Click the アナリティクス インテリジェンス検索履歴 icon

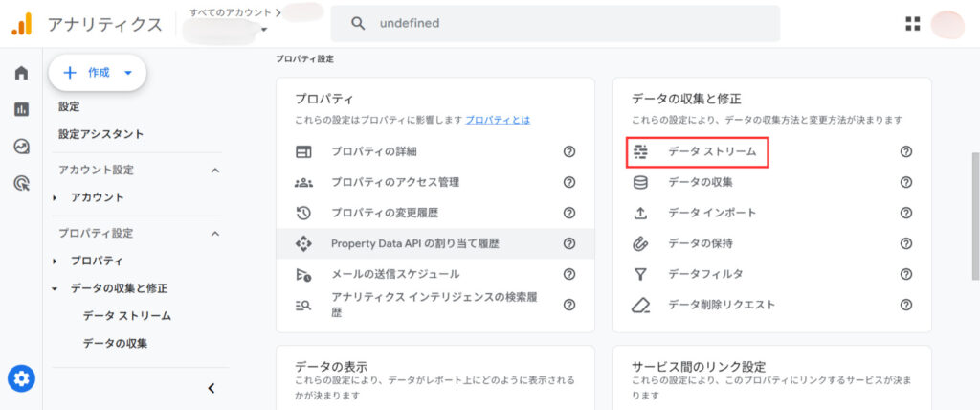[303, 305]
